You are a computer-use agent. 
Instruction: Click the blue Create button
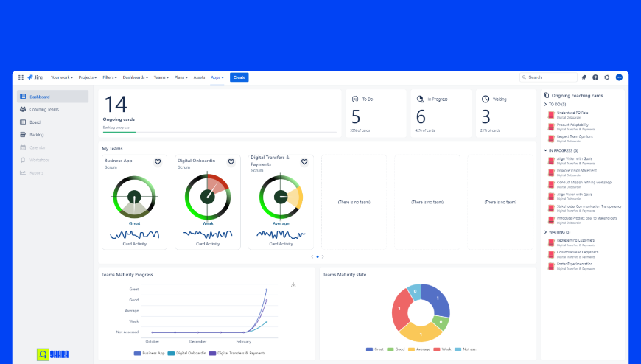tap(239, 77)
